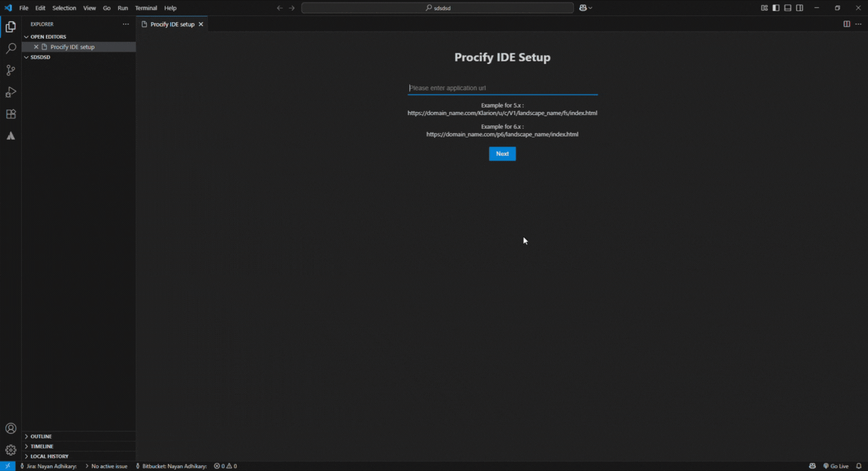Close the Procify IDE setup tab
This screenshot has width=868, height=471.
tap(201, 24)
